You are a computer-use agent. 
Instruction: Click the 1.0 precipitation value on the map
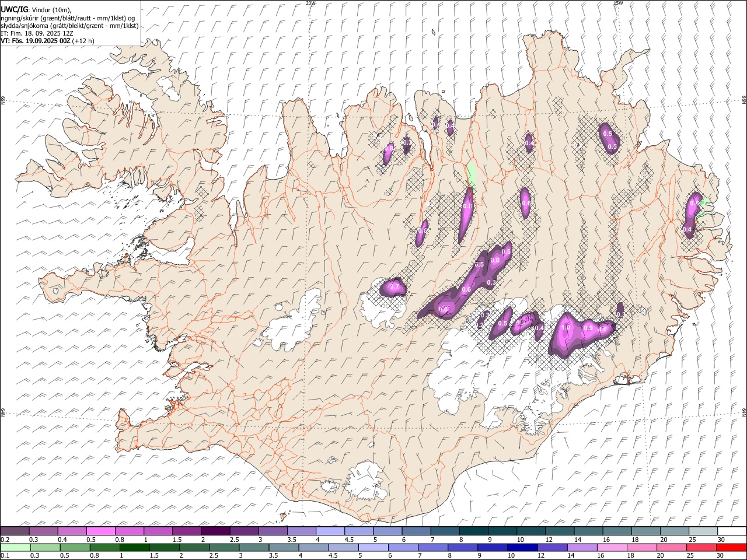566,328
